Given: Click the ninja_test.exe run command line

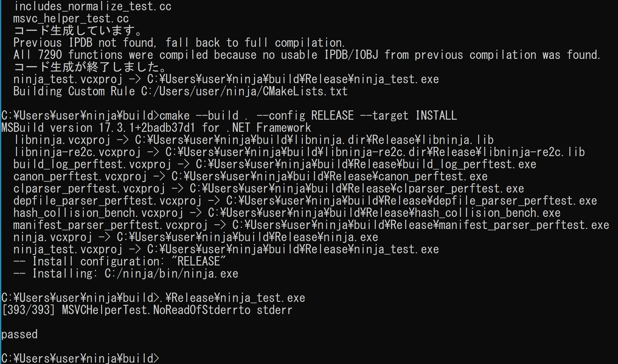Looking at the screenshot, I should point(153,298).
